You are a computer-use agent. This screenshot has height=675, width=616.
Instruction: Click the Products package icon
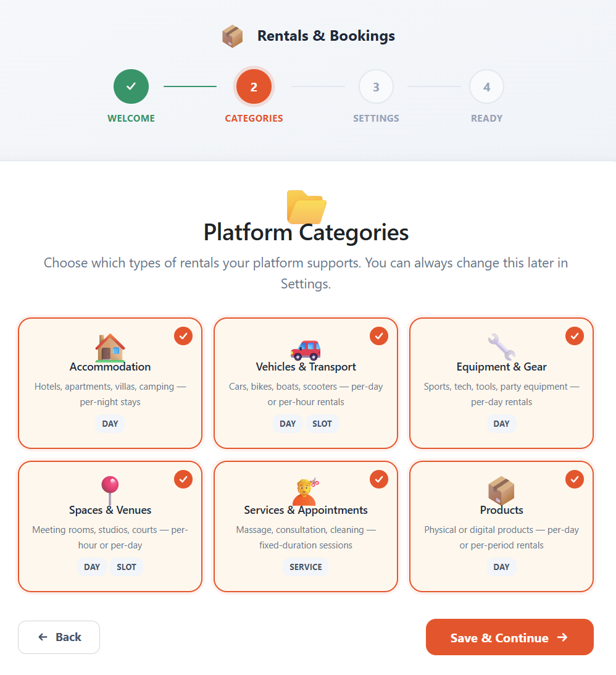(x=501, y=489)
